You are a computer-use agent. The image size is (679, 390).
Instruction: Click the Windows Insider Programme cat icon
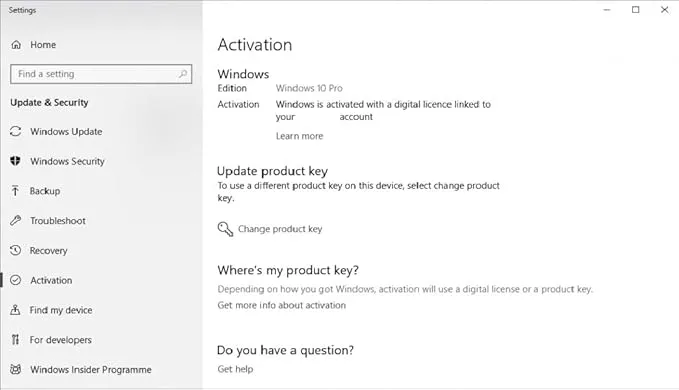[x=16, y=369]
